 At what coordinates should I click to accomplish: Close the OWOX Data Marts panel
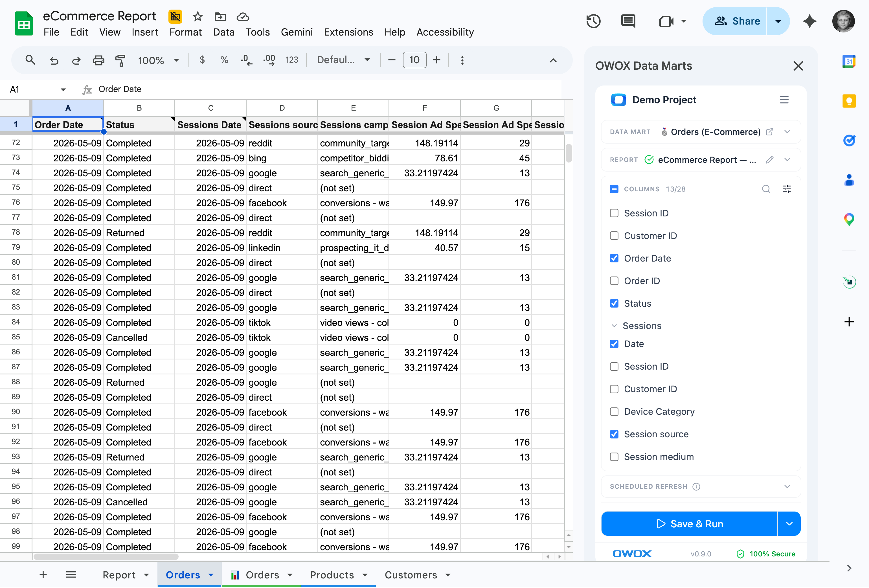pyautogui.click(x=798, y=66)
